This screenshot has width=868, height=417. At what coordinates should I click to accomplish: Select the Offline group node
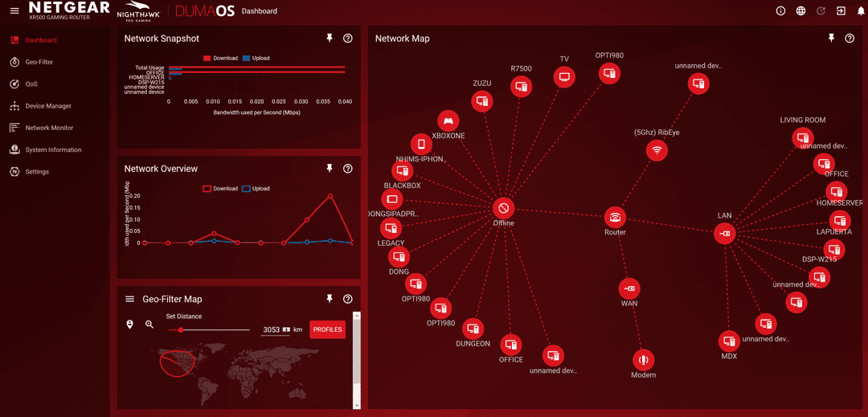[x=504, y=209]
